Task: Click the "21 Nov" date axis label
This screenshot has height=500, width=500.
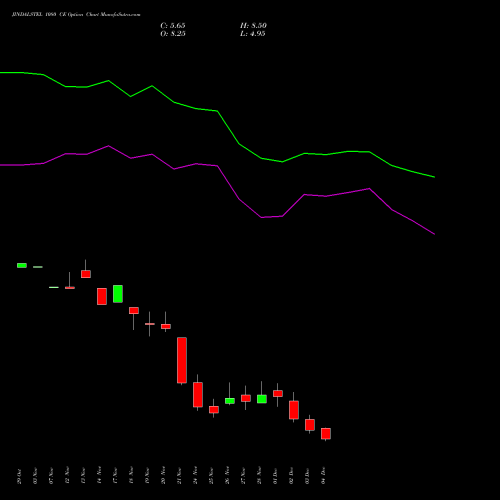Action: pyautogui.click(x=179, y=476)
